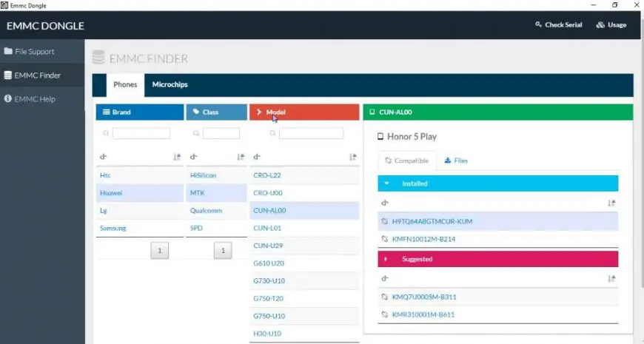Open chip KMR310001M-B611
Image resolution: width=644 pixels, height=344 pixels.
[423, 315]
